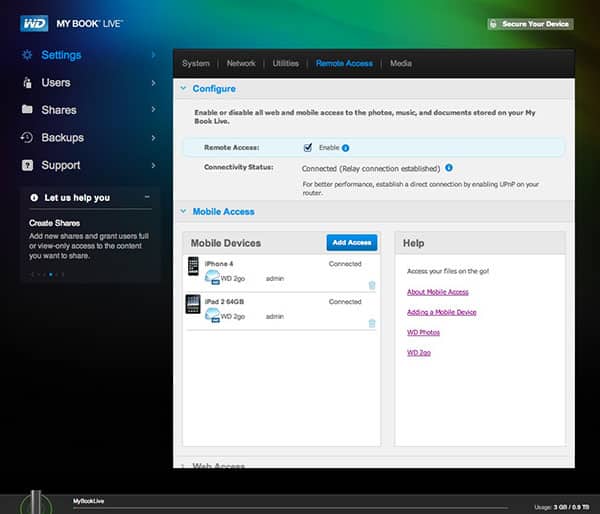Open the Media tab

[401, 63]
